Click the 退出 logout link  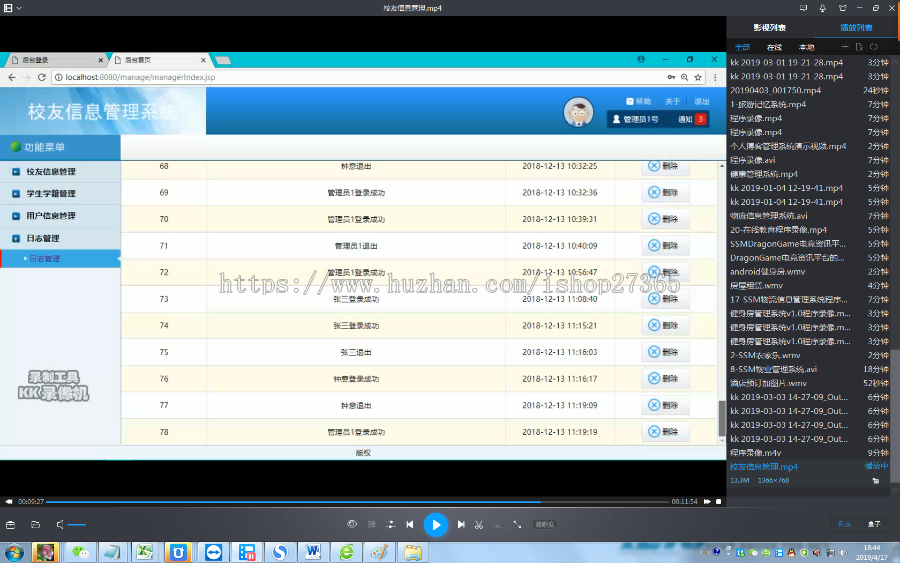[x=701, y=102]
